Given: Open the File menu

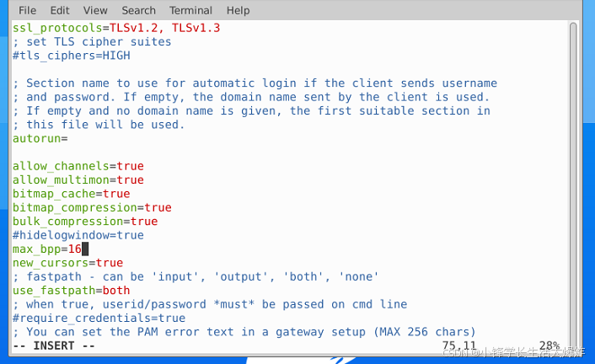Looking at the screenshot, I should pyautogui.click(x=27, y=10).
